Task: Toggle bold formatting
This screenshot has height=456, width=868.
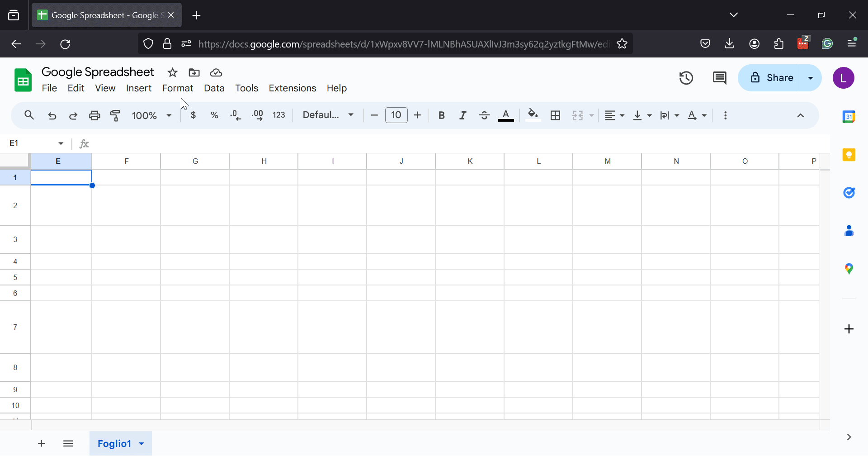Action: (x=441, y=115)
